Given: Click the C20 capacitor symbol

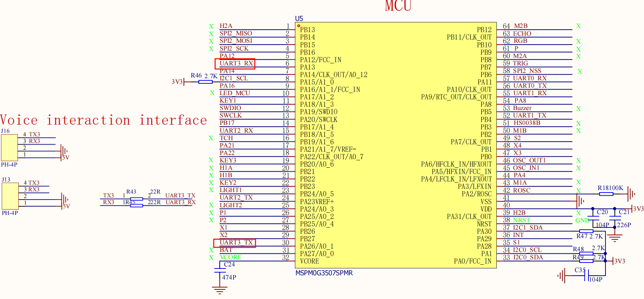Looking at the screenshot, I should pyautogui.click(x=593, y=218).
